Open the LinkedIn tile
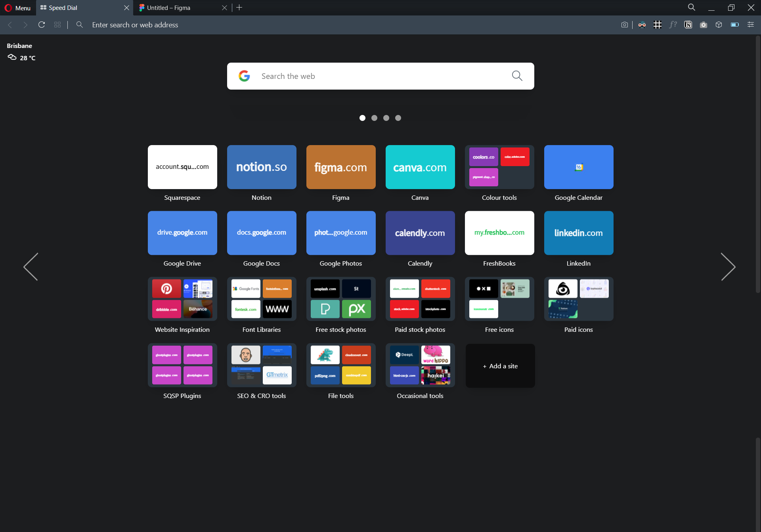Image resolution: width=761 pixels, height=532 pixels. tap(579, 233)
